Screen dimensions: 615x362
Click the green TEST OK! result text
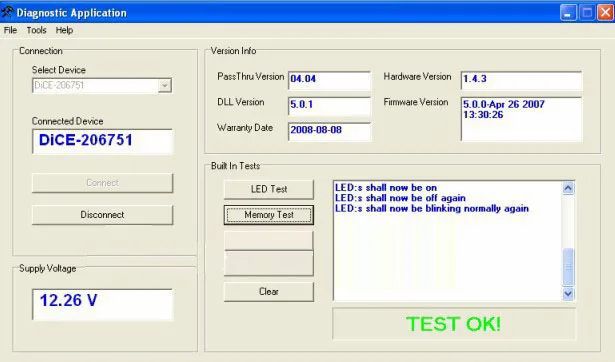click(x=454, y=324)
